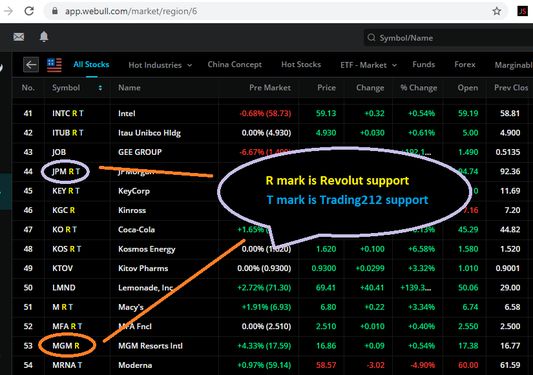This screenshot has width=533, height=375.
Task: Select the JOB symbol
Action: (59, 152)
